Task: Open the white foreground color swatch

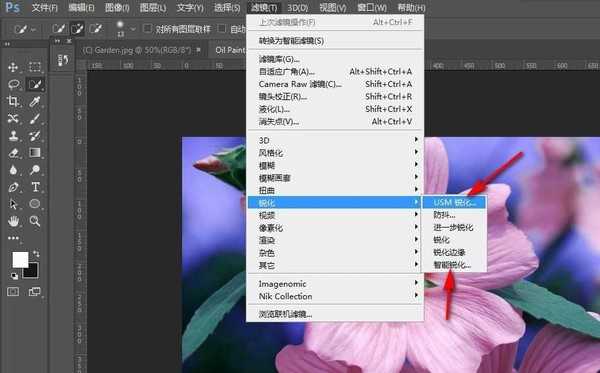Action: [x=20, y=259]
